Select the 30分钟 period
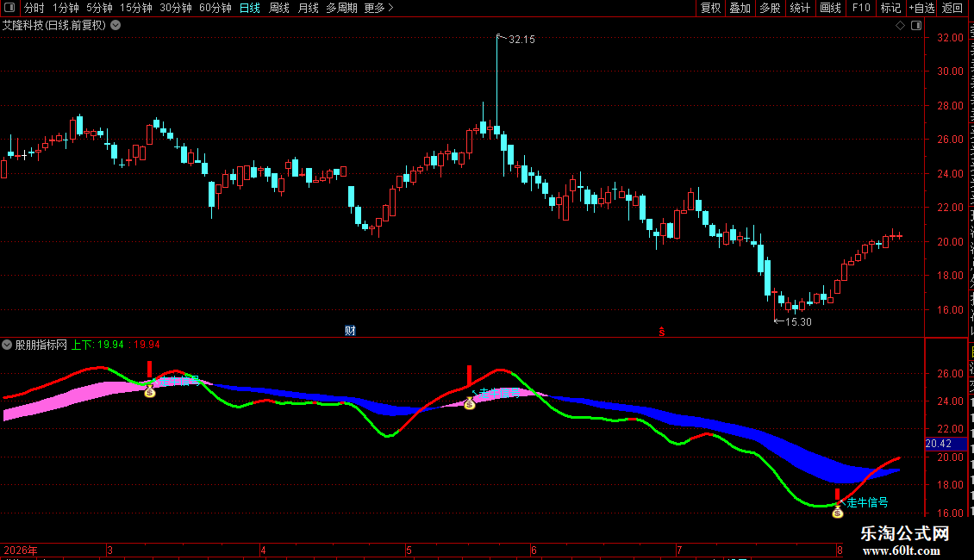Image resolution: width=974 pixels, height=560 pixels. click(x=176, y=8)
